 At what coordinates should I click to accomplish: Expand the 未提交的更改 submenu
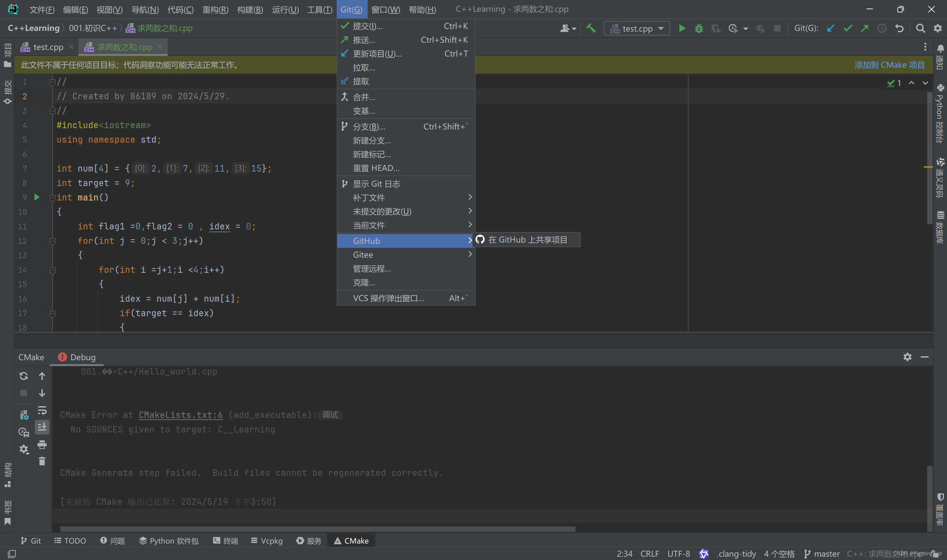[x=406, y=211]
